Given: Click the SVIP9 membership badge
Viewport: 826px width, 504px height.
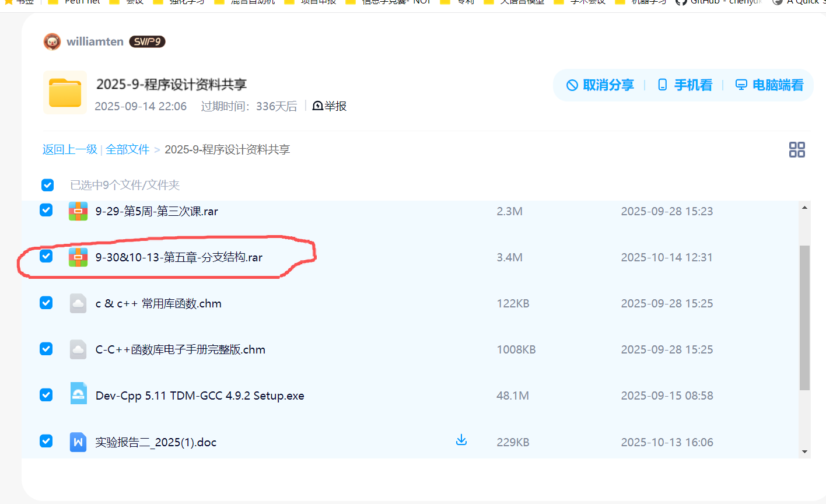Looking at the screenshot, I should tap(147, 41).
